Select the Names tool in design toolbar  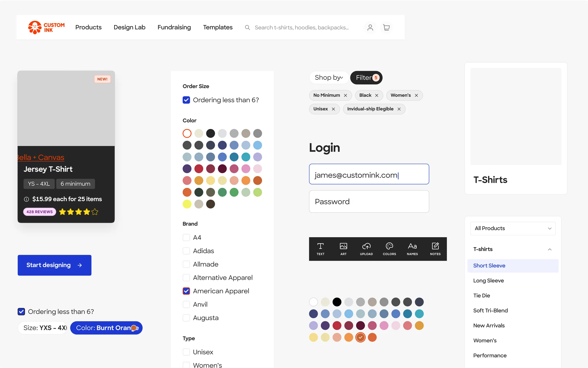(x=412, y=249)
